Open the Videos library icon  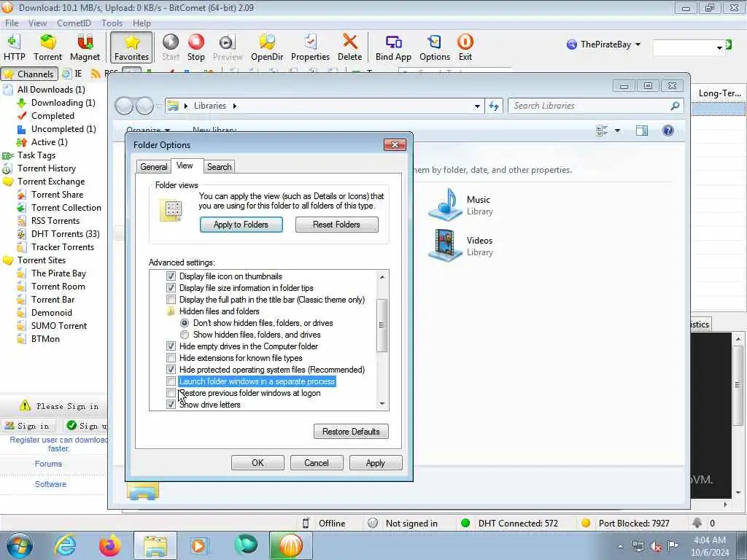coord(444,246)
